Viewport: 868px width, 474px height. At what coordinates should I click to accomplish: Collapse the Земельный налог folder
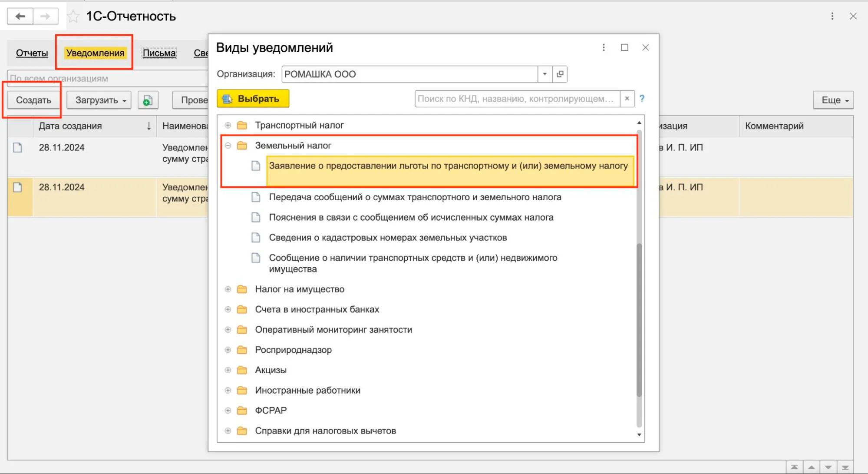[x=228, y=146]
